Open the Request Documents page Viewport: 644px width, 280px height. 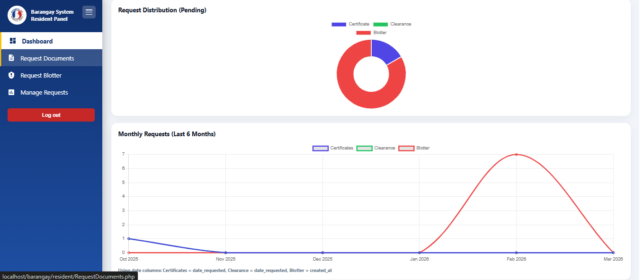[x=47, y=58]
